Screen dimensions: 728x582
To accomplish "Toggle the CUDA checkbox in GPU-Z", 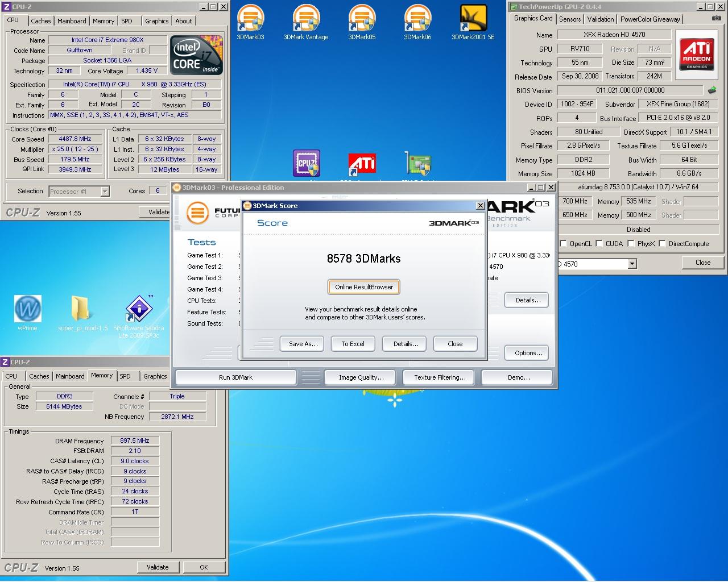I will tap(599, 244).
